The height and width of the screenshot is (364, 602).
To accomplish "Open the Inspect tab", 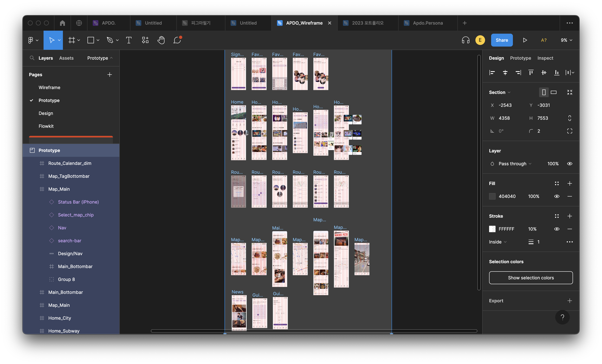I will (x=545, y=58).
